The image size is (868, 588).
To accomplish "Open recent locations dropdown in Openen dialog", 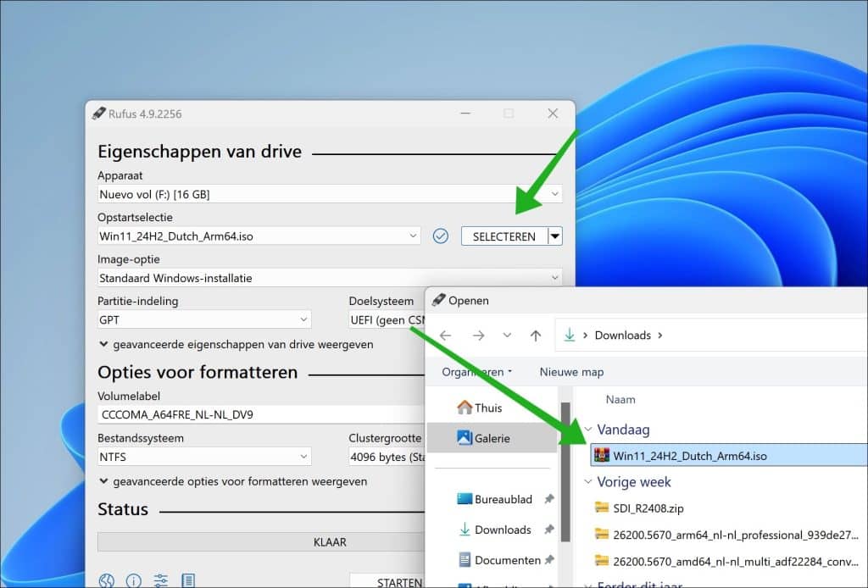I will (x=507, y=336).
